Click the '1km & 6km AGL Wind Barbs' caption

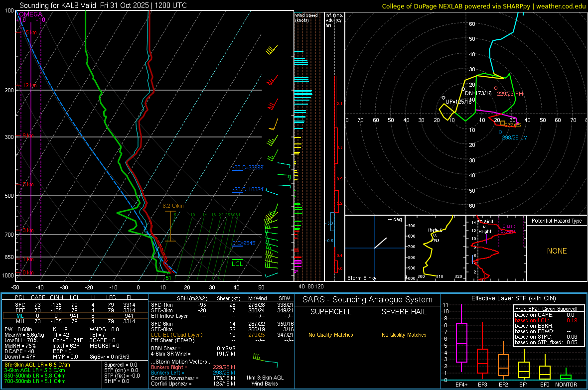coord(265,381)
